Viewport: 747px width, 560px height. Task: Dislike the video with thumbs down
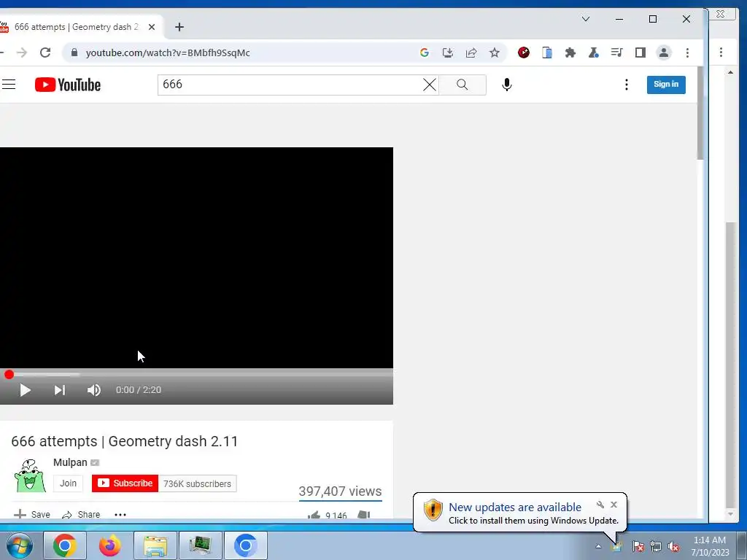click(x=364, y=515)
